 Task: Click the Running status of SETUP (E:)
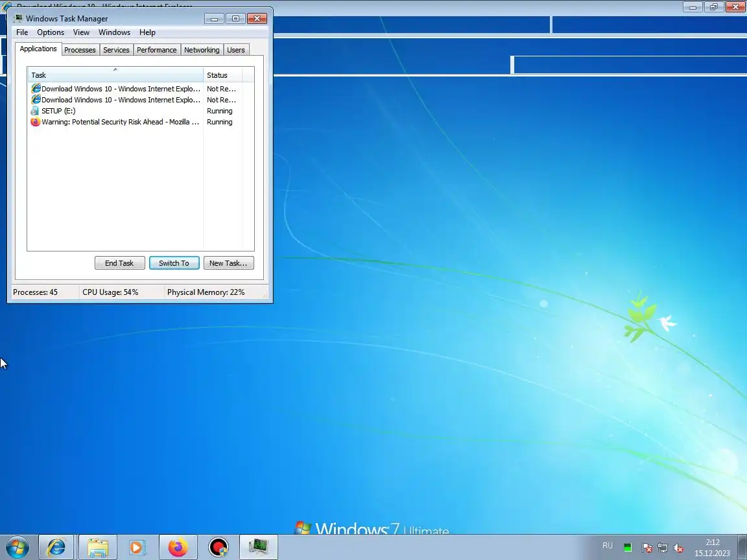click(x=220, y=111)
